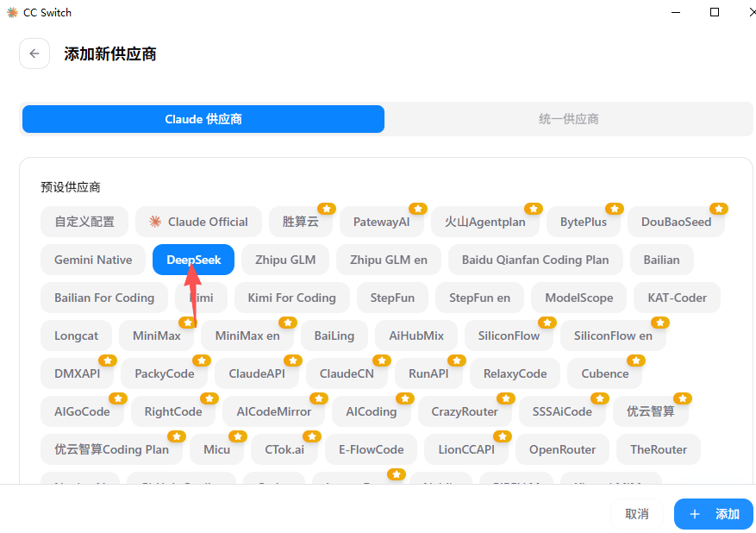Viewport: 756px width, 533px height.
Task: Choose the AICodeMirror preset
Action: 274,411
